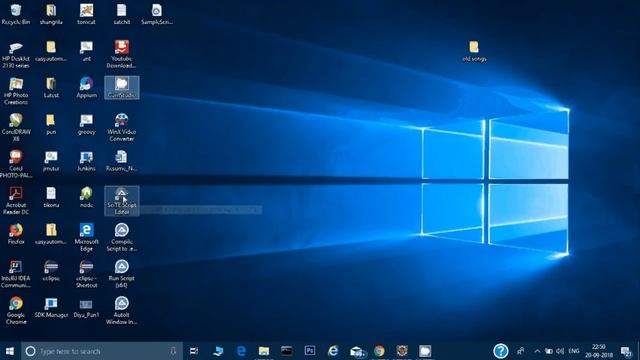Select the node desktop shortcut
This screenshot has width=640, height=360.
point(86,198)
